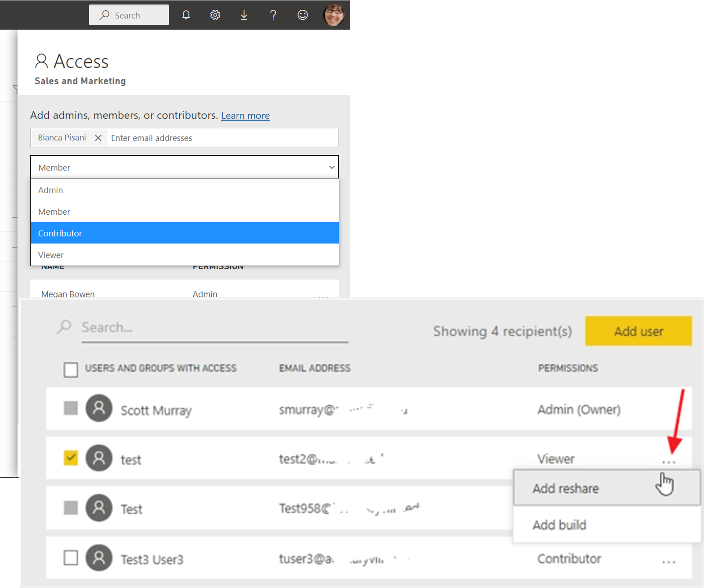Click Showing 4 recipient(s) text
Viewport: 704px width, 588px height.
coord(502,331)
